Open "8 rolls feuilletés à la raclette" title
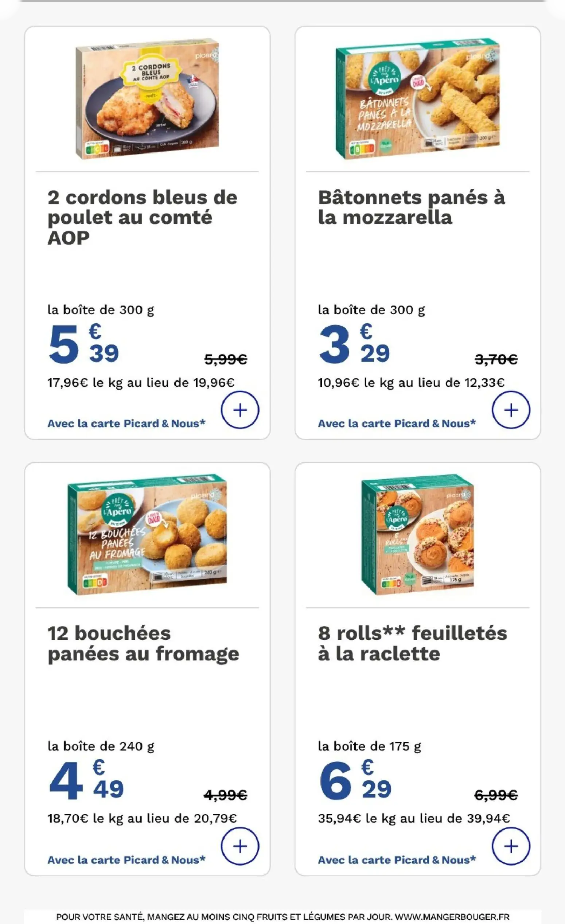This screenshot has width=565, height=924. pos(412,643)
